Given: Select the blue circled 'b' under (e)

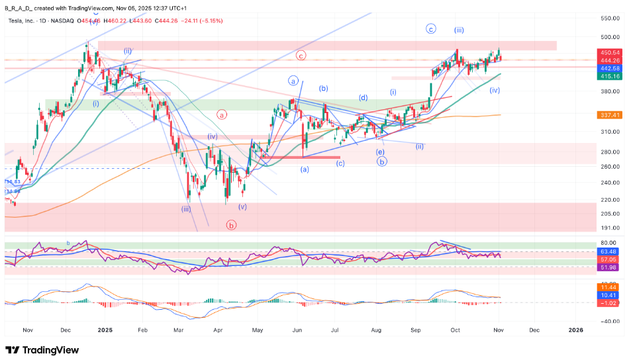Looking at the screenshot, I should click(x=382, y=161).
